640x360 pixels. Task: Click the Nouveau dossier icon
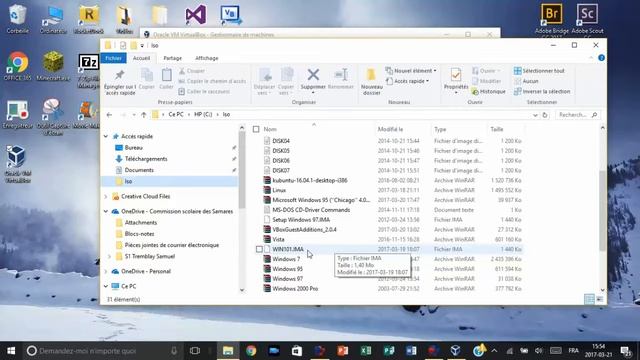(x=371, y=75)
